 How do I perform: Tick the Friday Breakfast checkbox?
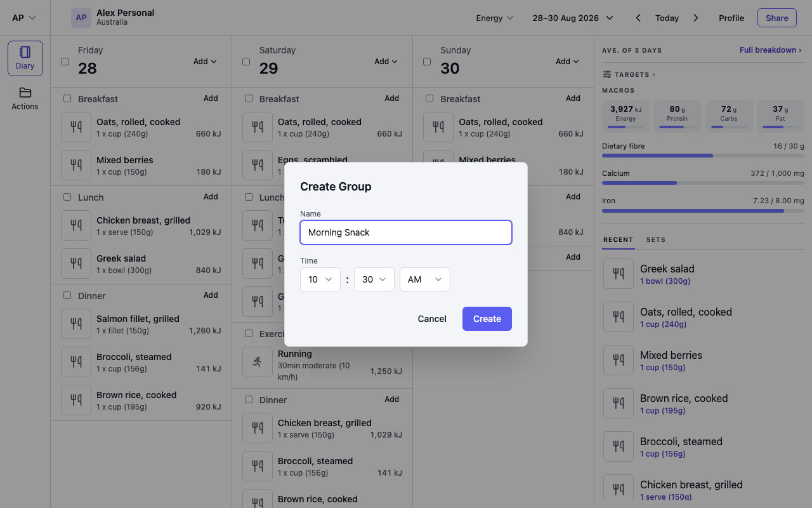pyautogui.click(x=67, y=98)
